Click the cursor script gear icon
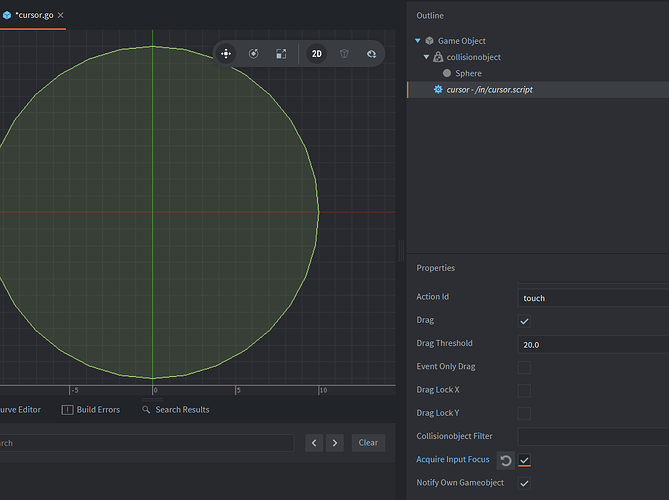669x500 pixels. click(438, 89)
